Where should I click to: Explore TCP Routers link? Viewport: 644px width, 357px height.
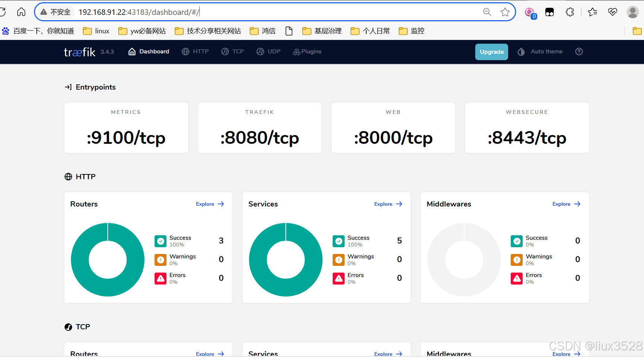point(210,354)
